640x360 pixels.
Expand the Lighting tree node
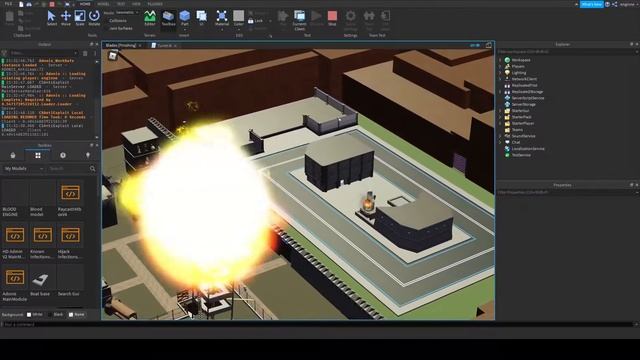tap(500, 73)
